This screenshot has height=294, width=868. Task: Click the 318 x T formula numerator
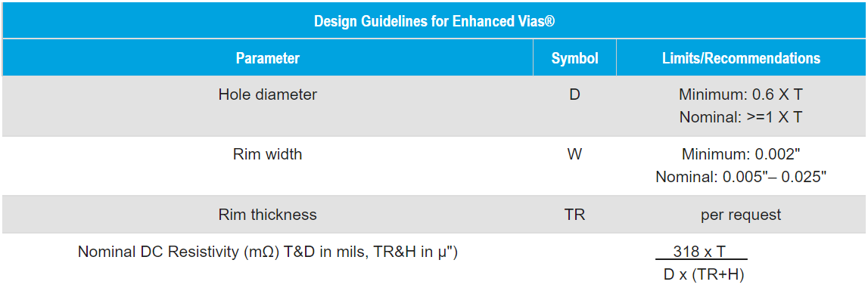[700, 252]
